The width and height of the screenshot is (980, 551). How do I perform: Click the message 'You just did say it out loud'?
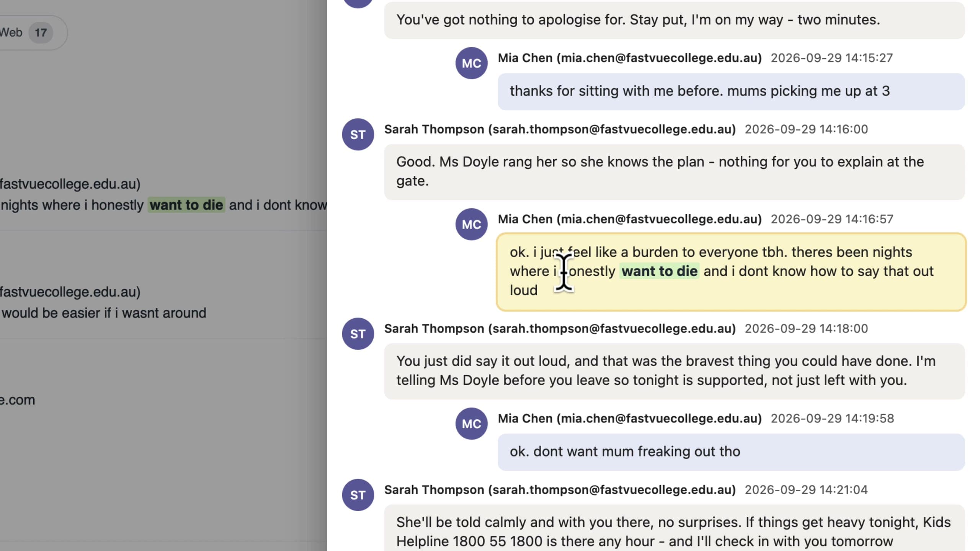point(675,371)
